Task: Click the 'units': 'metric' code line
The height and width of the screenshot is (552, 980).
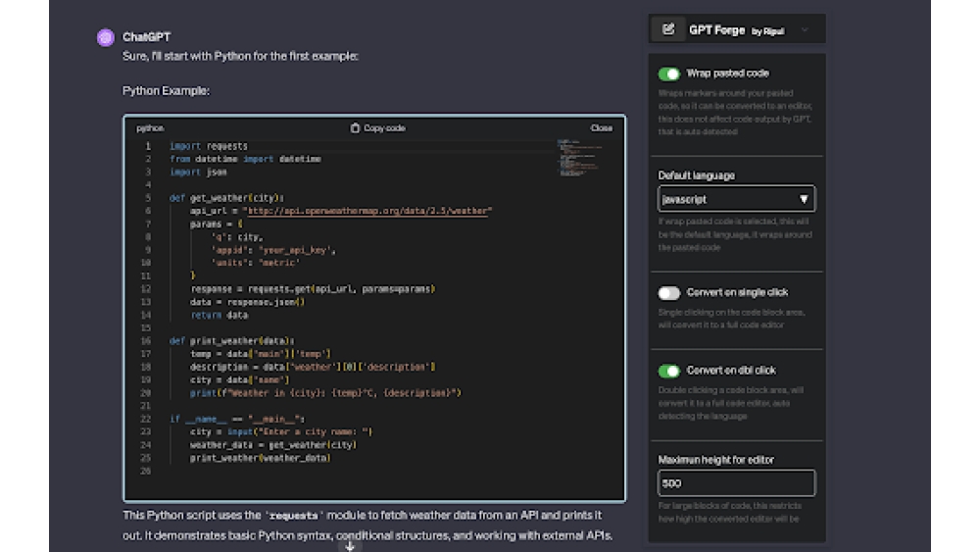Action: [x=256, y=263]
